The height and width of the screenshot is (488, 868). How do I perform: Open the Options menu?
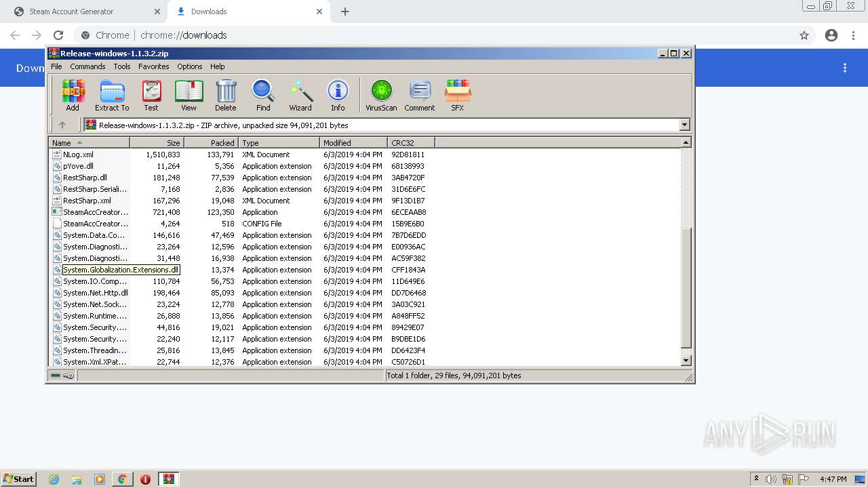[x=190, y=66]
